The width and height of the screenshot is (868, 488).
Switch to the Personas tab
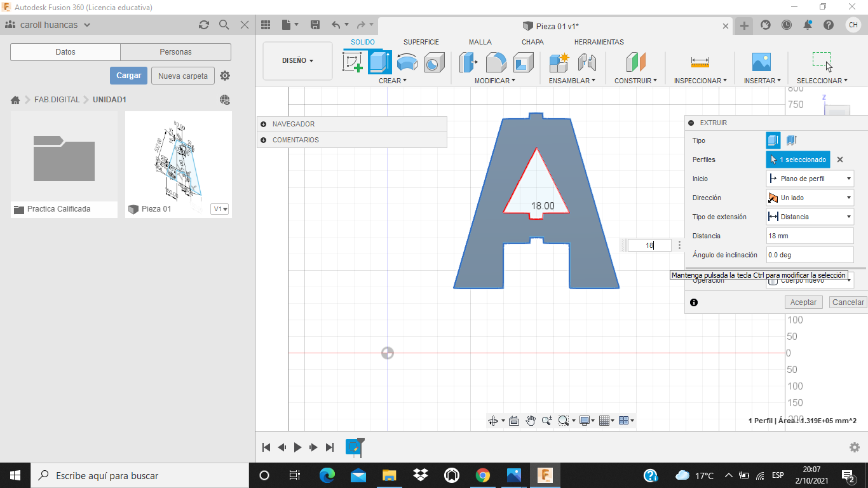pos(176,52)
